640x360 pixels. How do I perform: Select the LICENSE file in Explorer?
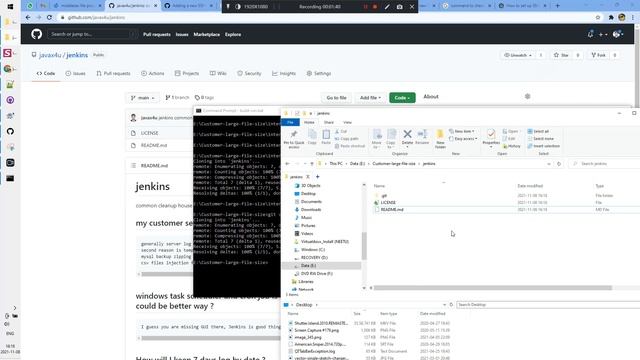coord(388,202)
